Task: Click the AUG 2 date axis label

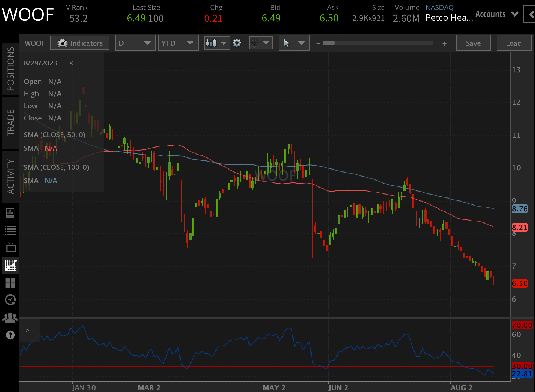Action: 462,388
